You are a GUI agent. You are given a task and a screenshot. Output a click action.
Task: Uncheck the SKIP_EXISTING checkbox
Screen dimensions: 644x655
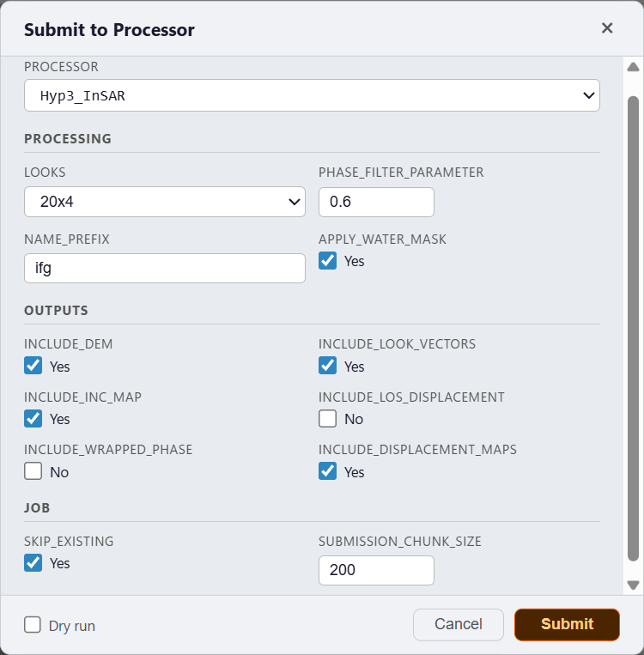tap(33, 563)
